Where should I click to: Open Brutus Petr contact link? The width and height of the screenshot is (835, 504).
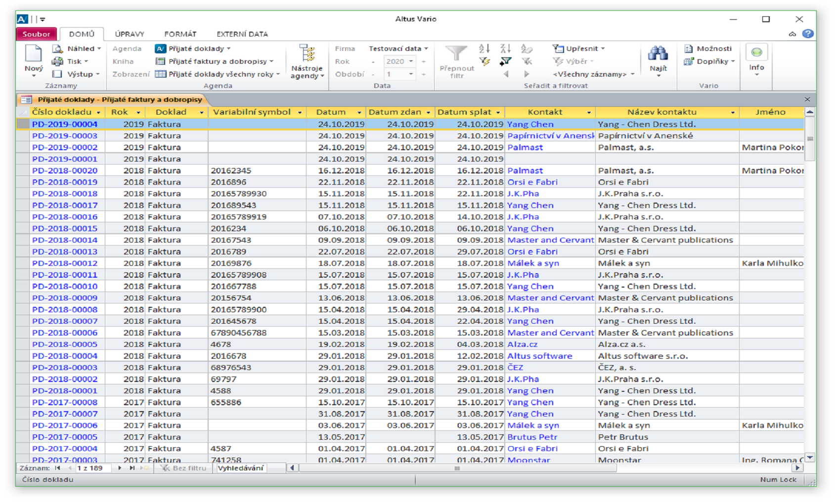(x=532, y=437)
